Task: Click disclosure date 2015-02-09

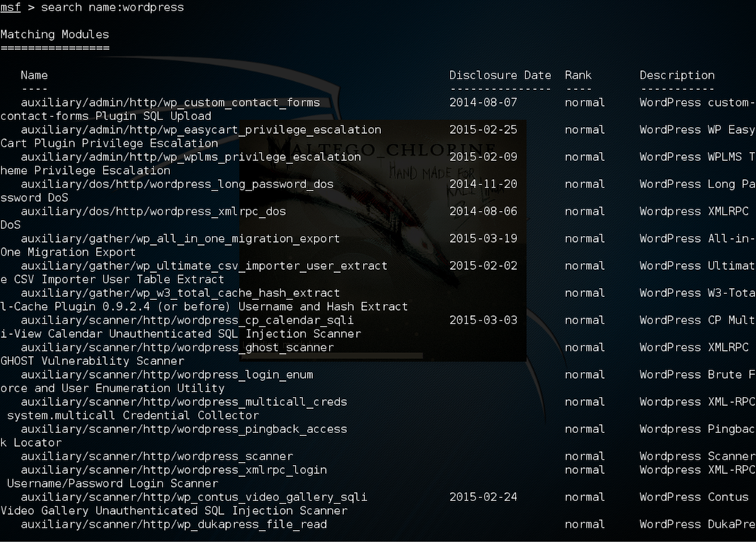Action: pos(483,157)
